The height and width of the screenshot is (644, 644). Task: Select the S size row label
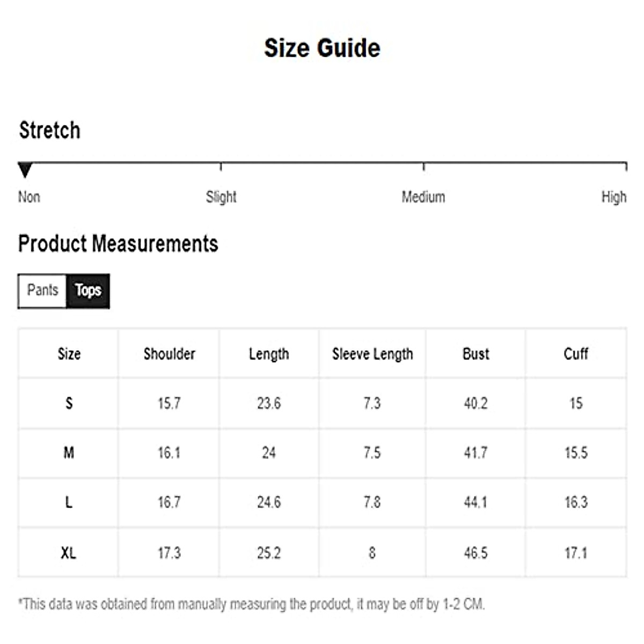point(69,403)
